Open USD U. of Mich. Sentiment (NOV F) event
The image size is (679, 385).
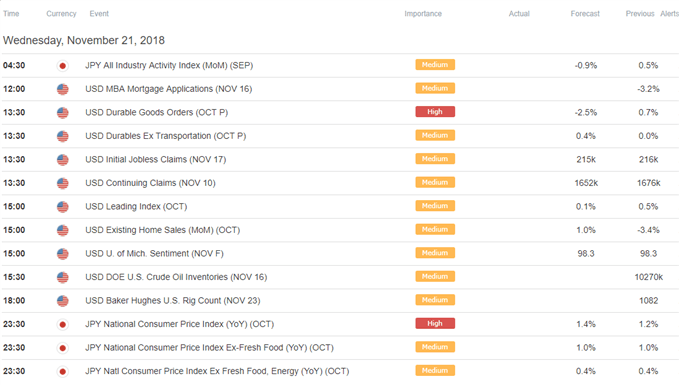[x=154, y=253]
